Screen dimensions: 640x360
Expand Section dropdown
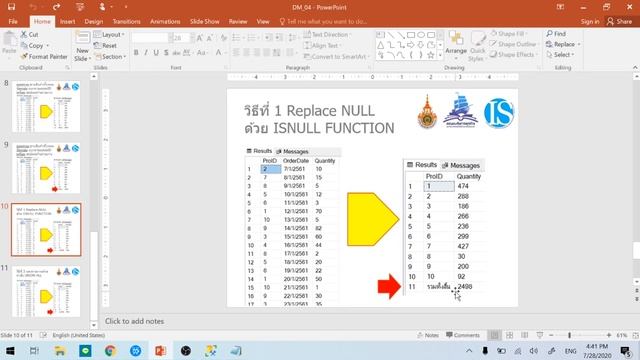coord(110,57)
